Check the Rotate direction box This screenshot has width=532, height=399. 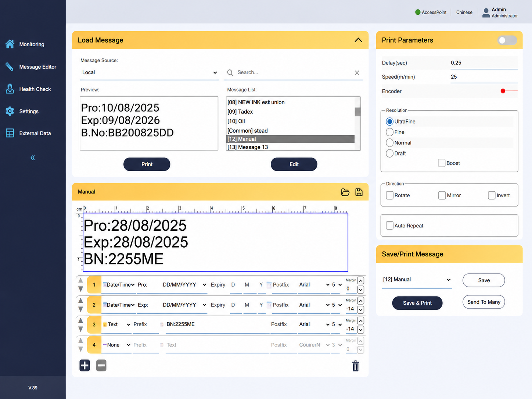point(390,195)
